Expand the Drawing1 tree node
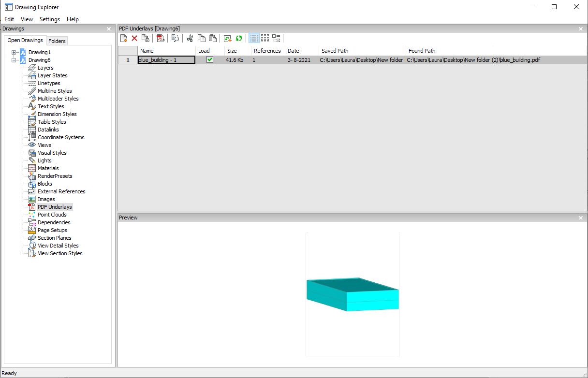This screenshot has width=588, height=378. click(14, 52)
